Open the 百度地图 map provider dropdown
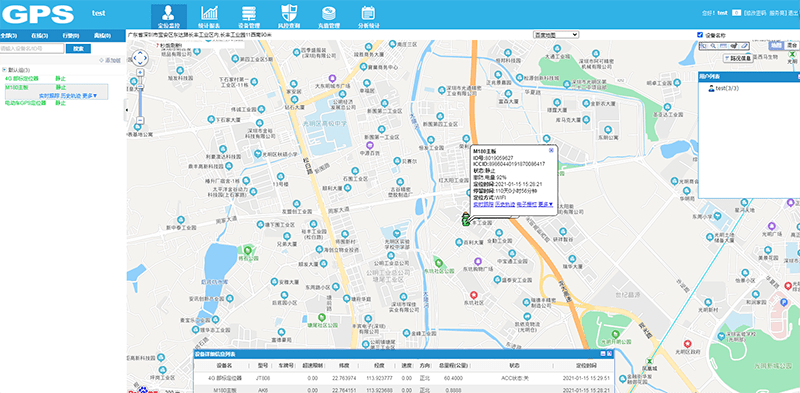800x393 pixels. (x=556, y=35)
